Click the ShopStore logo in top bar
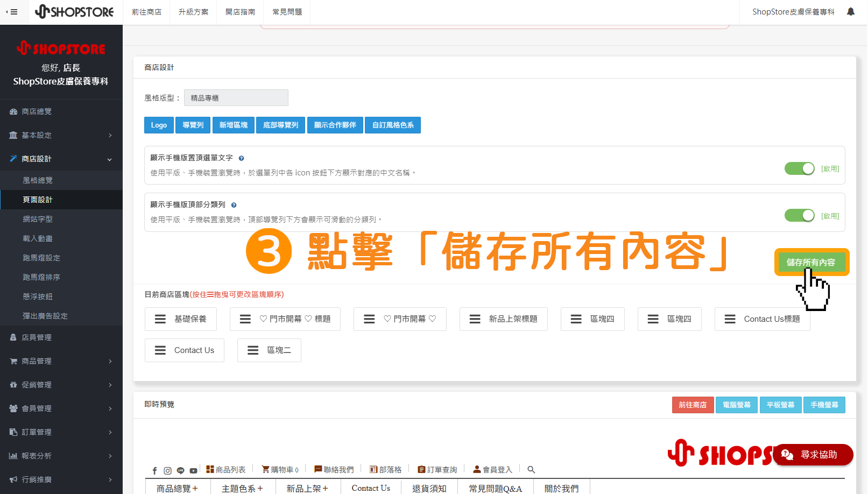This screenshot has width=868, height=494. click(74, 12)
